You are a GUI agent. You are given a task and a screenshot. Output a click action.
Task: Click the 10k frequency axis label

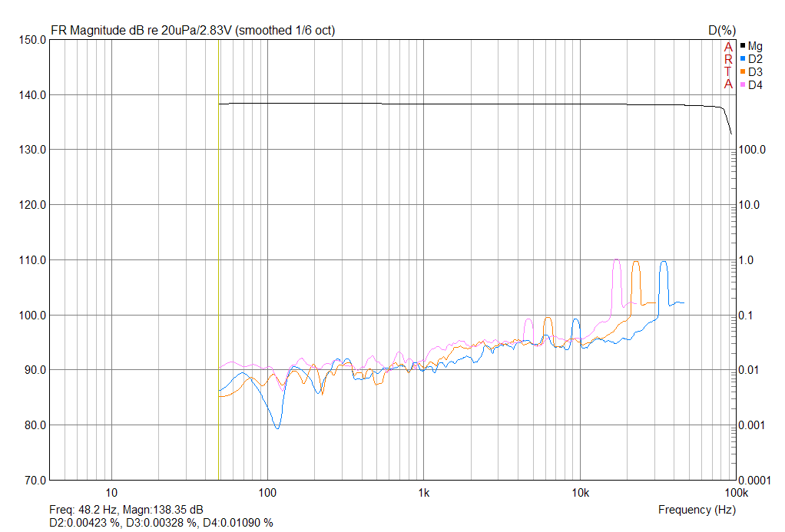pos(580,492)
